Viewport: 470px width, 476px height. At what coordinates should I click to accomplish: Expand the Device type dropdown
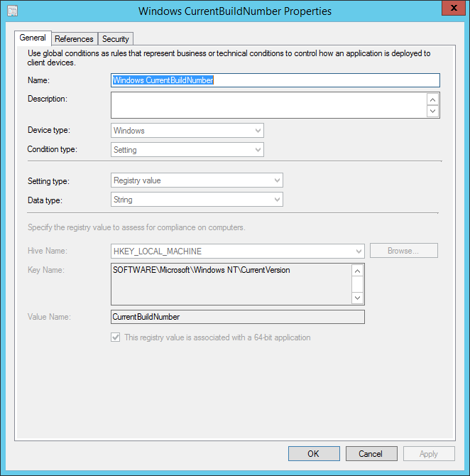[x=187, y=131]
